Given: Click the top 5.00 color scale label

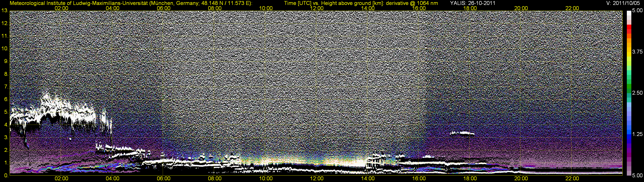Looking at the screenshot, I should click(638, 11).
